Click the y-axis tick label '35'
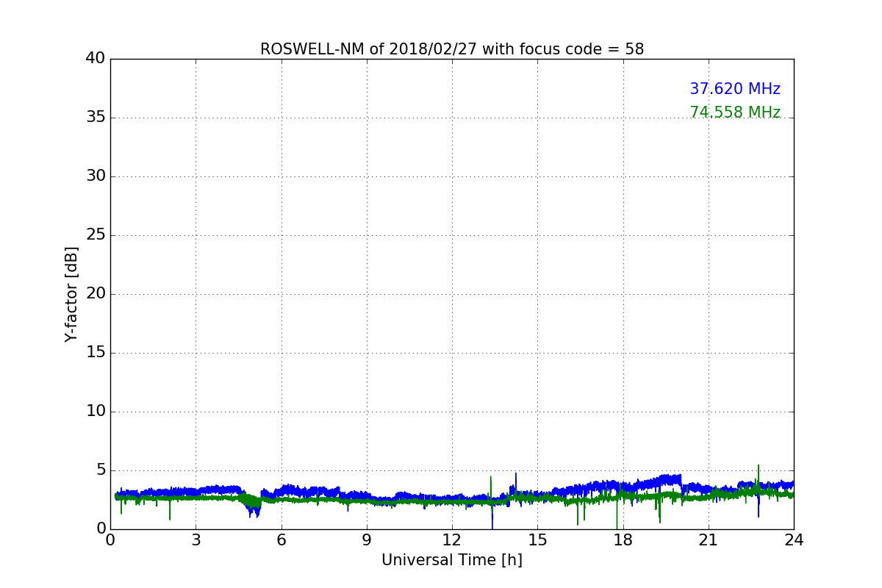The image size is (882, 588). (96, 117)
